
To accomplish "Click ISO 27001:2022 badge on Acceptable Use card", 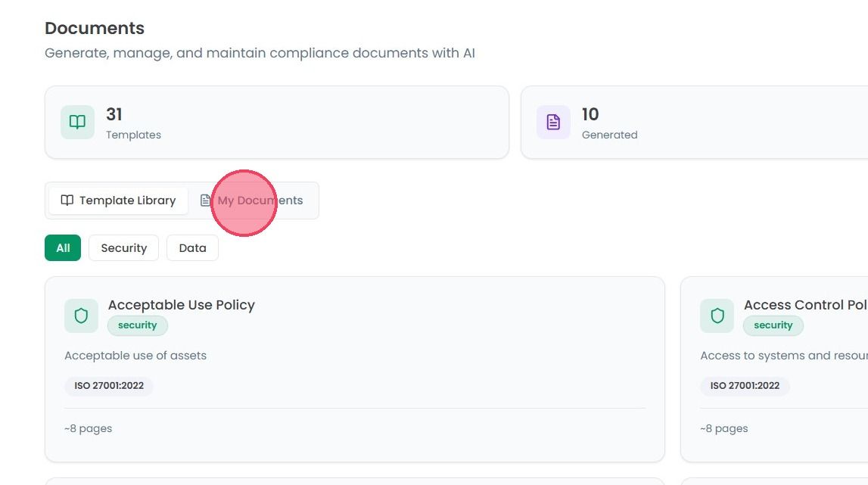I will coord(109,385).
